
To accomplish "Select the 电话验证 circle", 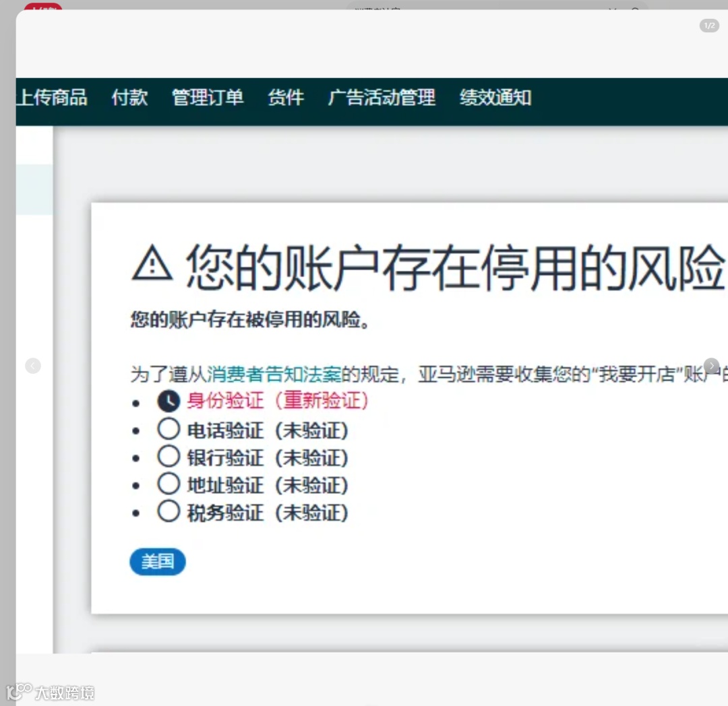I will click(169, 429).
